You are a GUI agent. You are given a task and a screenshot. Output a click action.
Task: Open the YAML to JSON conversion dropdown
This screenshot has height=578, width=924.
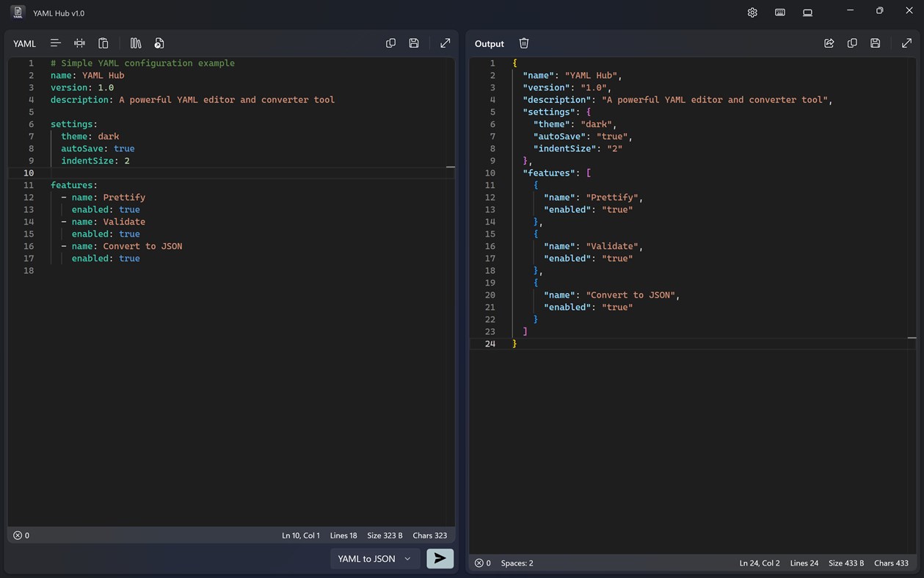click(x=375, y=558)
